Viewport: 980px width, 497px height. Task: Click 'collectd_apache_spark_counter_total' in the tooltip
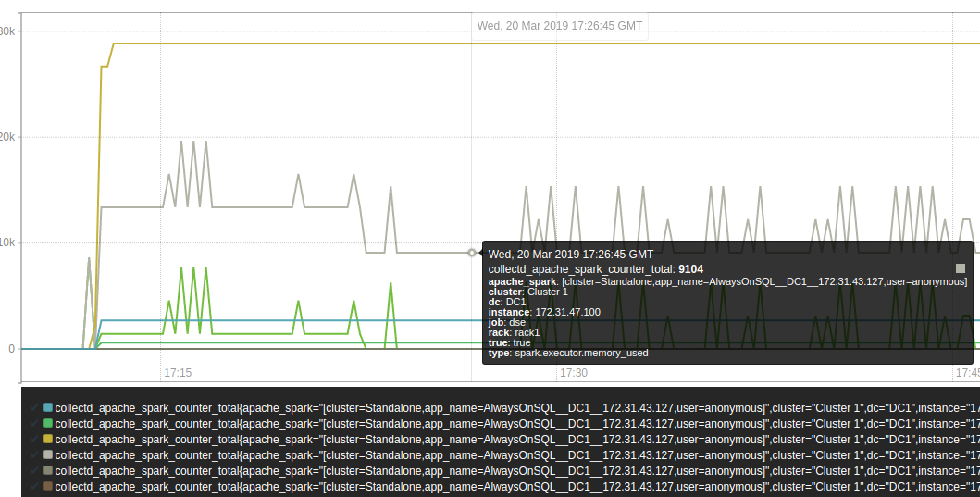click(581, 269)
